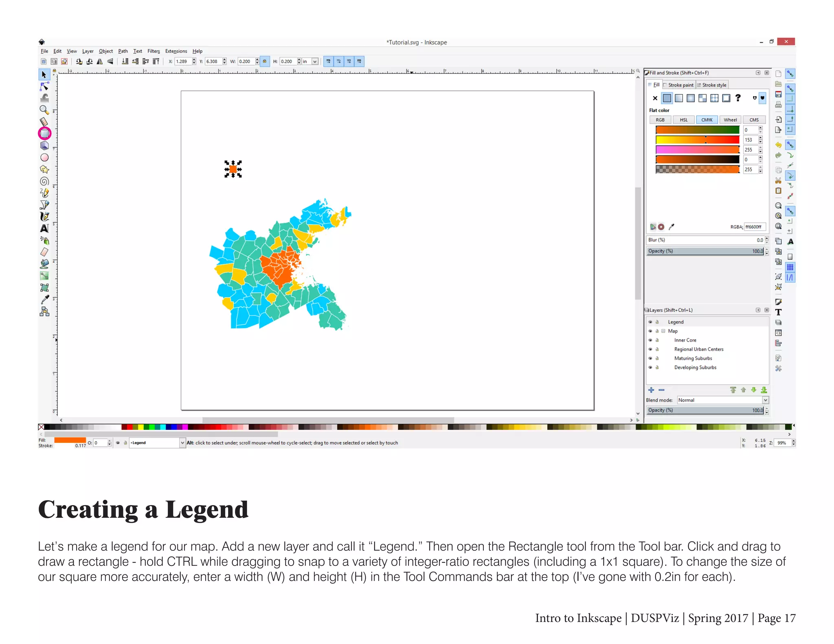This screenshot has width=834, height=644.
Task: Undo last action with yellow arrow
Action: [x=778, y=145]
